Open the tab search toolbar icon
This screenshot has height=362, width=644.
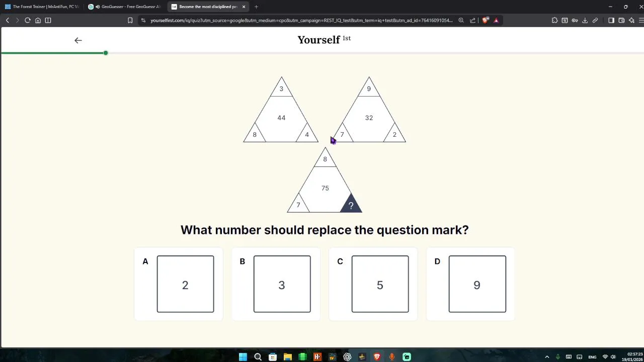click(x=565, y=20)
